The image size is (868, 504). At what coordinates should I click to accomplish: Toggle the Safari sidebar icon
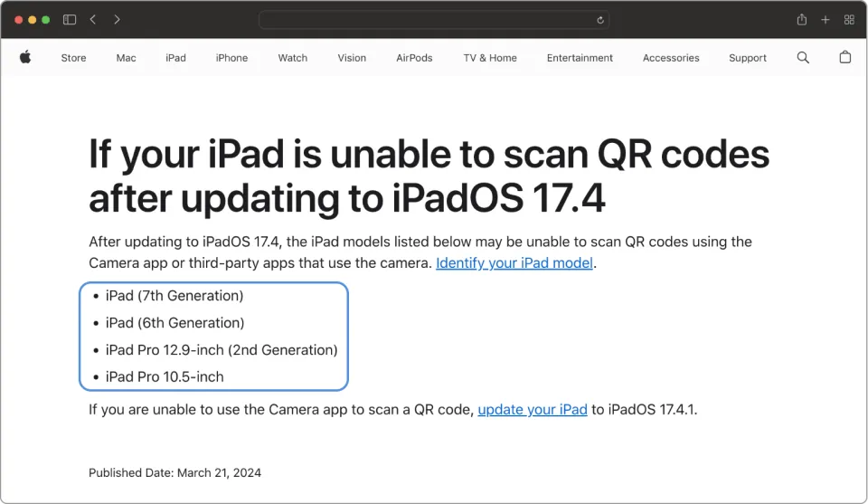70,19
